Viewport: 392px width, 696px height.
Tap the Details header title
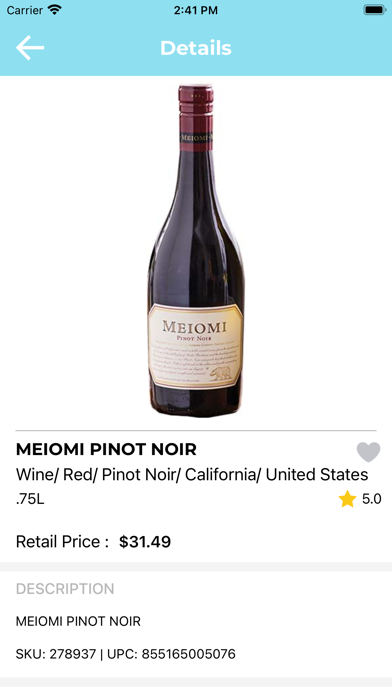click(196, 48)
